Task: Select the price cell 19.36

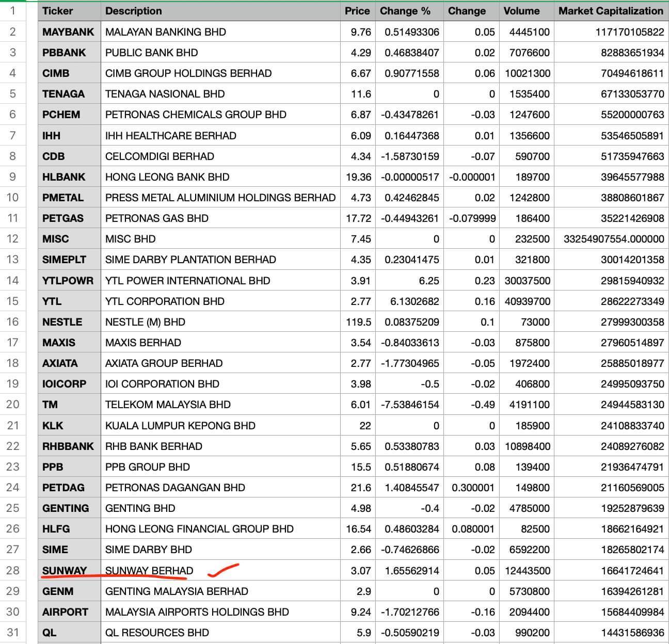Action: coord(358,177)
